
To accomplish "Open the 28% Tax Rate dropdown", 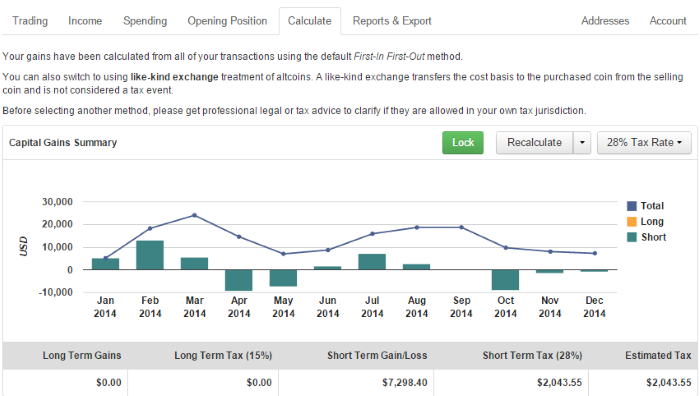I will [x=644, y=142].
